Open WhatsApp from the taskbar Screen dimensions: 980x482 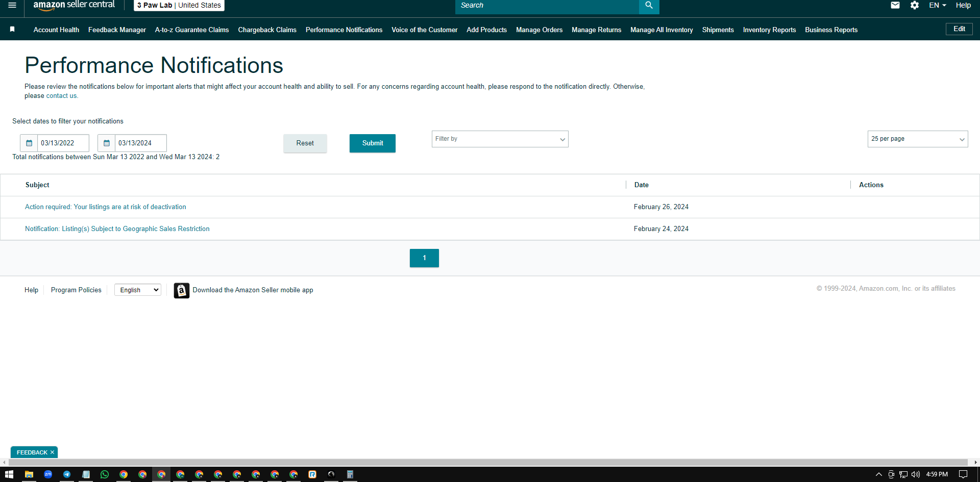(105, 474)
